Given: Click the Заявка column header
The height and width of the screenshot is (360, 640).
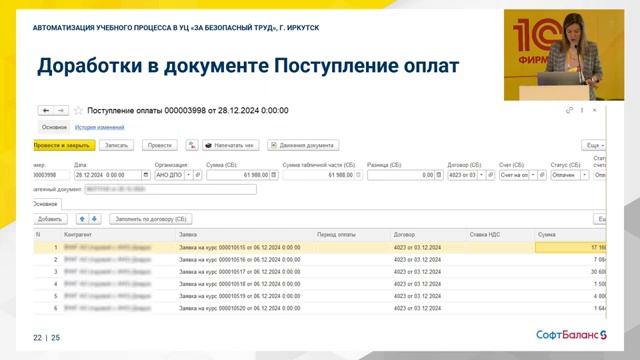Looking at the screenshot, I should click(x=245, y=235).
